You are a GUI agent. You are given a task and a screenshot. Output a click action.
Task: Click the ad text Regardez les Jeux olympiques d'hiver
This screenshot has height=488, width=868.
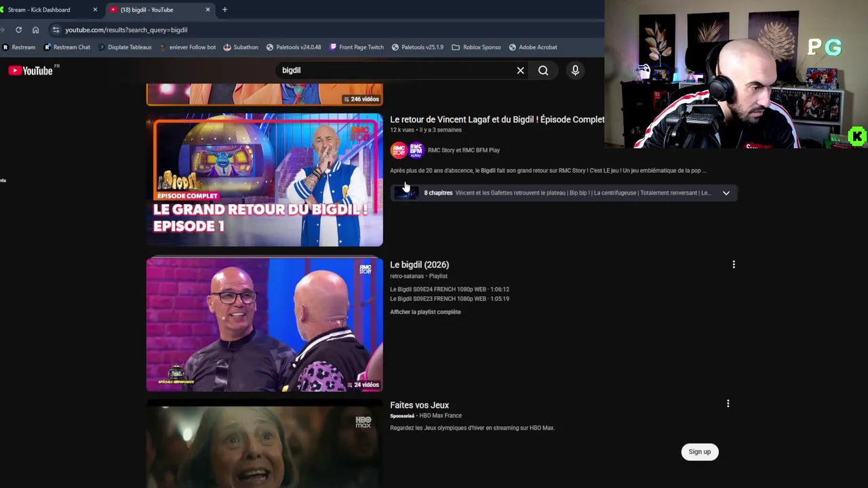click(x=472, y=428)
